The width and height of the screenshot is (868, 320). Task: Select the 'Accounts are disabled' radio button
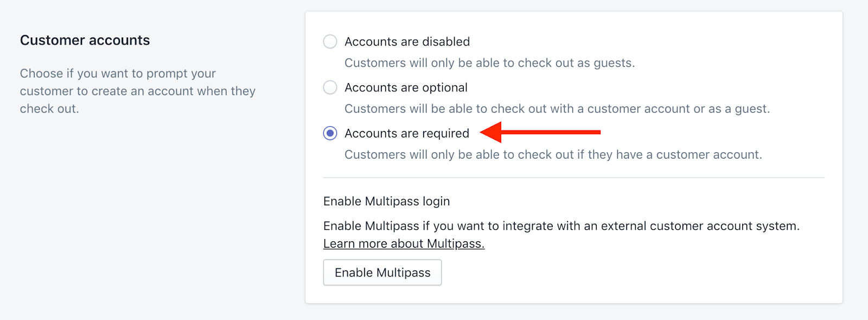coord(330,42)
